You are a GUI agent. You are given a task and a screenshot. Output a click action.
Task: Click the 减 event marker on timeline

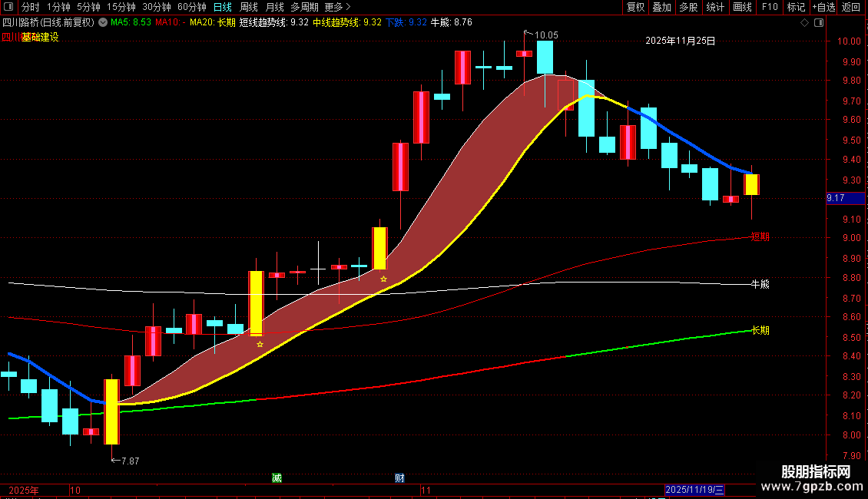(277, 478)
